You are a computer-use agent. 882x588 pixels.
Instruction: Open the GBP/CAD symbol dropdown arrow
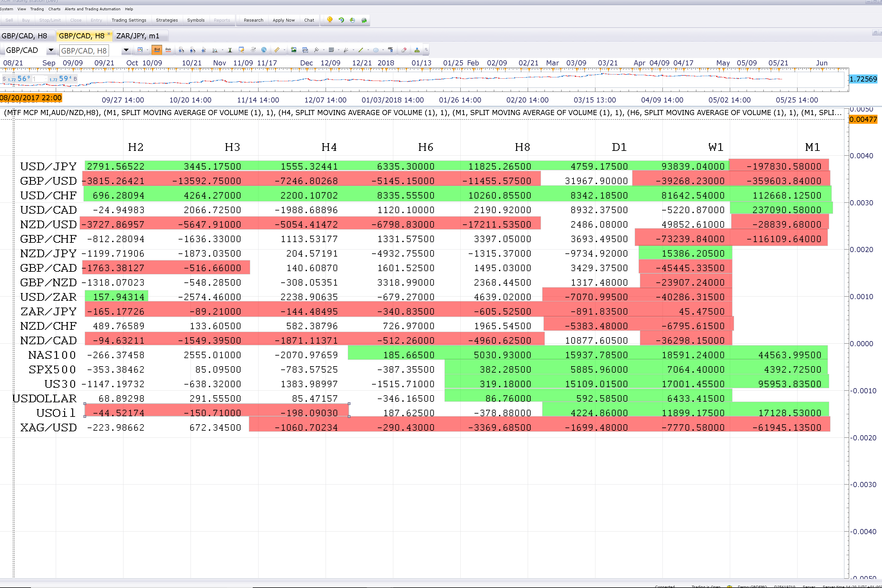pos(51,50)
